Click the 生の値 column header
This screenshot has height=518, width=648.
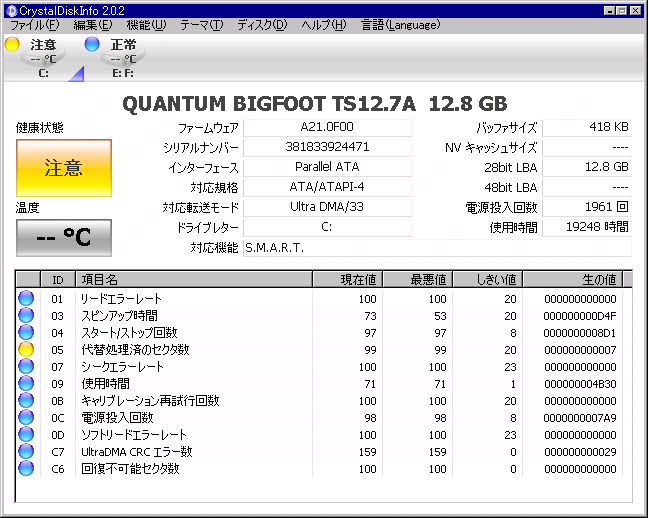[x=573, y=279]
